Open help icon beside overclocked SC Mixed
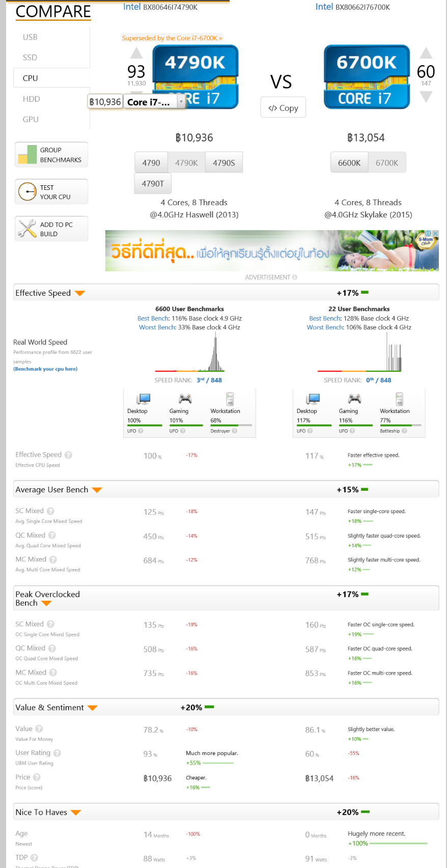The width and height of the screenshot is (447, 868). (50, 624)
